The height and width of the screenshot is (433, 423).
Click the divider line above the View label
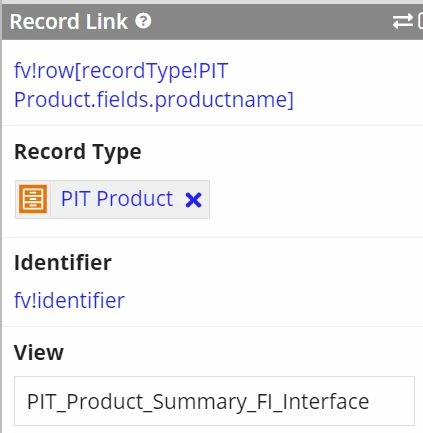pos(212,326)
